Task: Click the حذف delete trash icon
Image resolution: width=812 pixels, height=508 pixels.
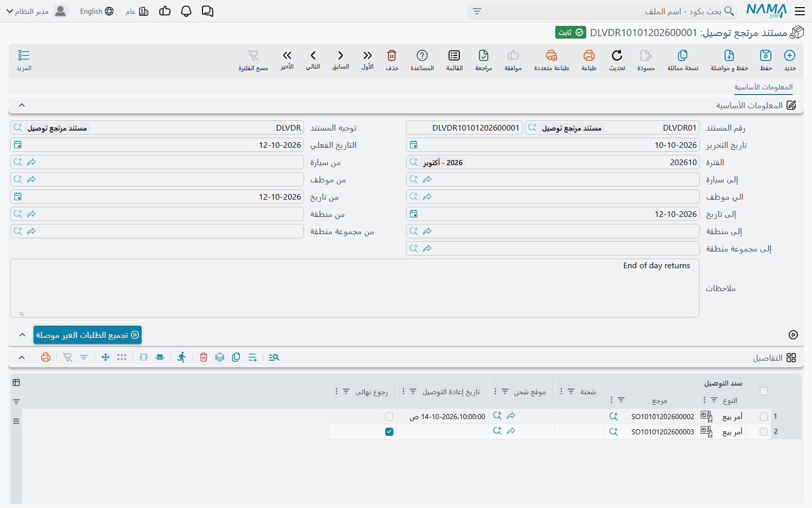Action: point(392,56)
